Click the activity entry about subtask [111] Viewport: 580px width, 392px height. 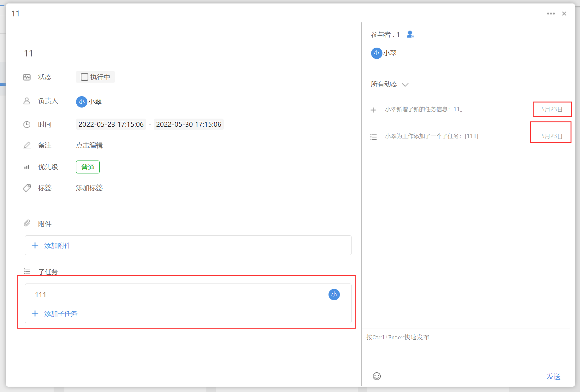click(432, 136)
